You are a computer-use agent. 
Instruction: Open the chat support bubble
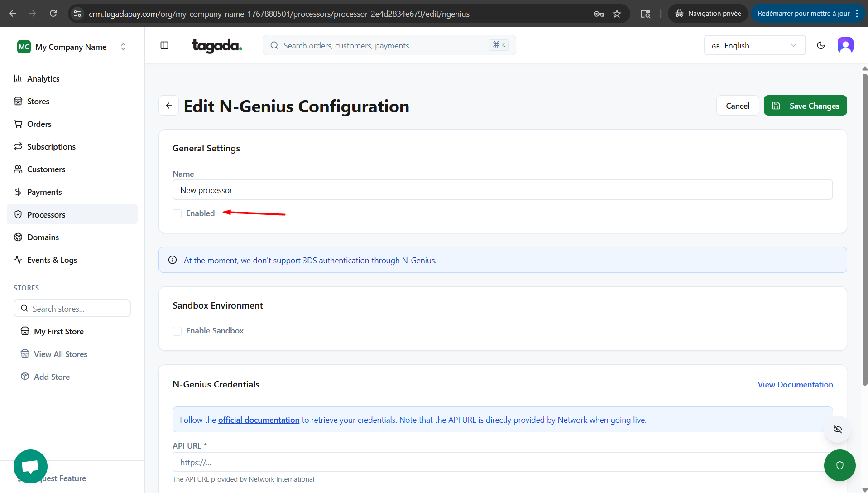(30, 466)
